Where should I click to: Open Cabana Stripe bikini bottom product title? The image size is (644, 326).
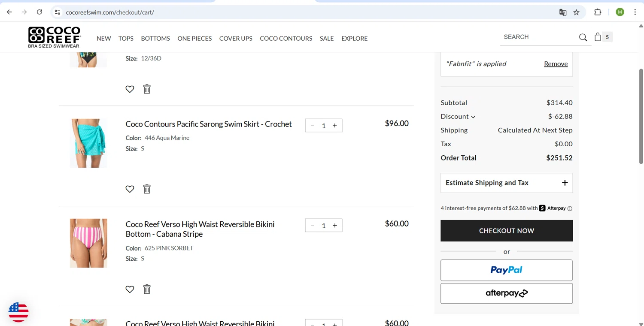coord(200,229)
